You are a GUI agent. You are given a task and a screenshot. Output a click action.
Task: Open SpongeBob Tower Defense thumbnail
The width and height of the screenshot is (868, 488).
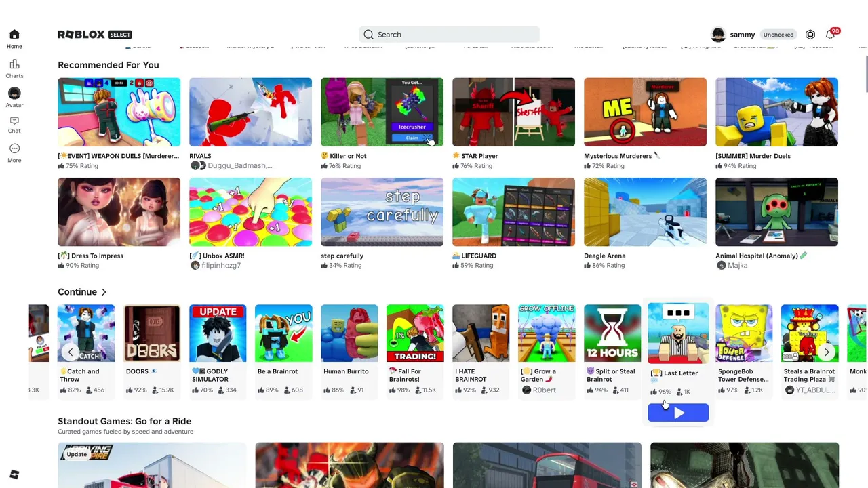[744, 333]
